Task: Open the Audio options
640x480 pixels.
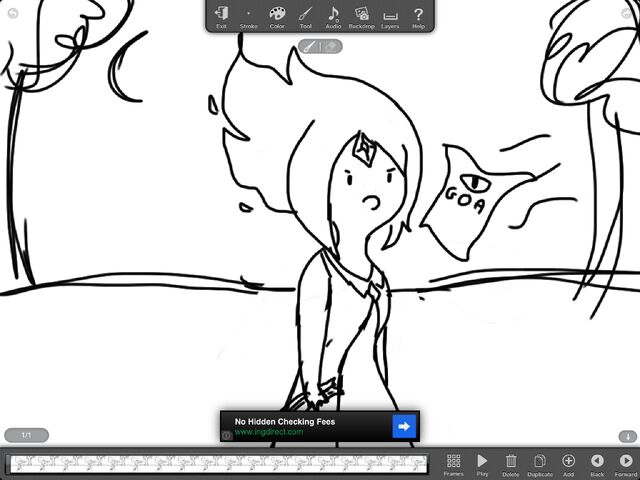Action: tap(333, 17)
